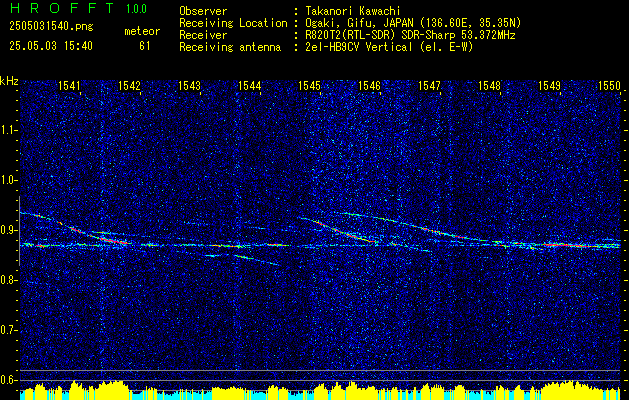Select the timestamp 25.05.03 15:40
Screen dimensions: 629x400
point(51,46)
